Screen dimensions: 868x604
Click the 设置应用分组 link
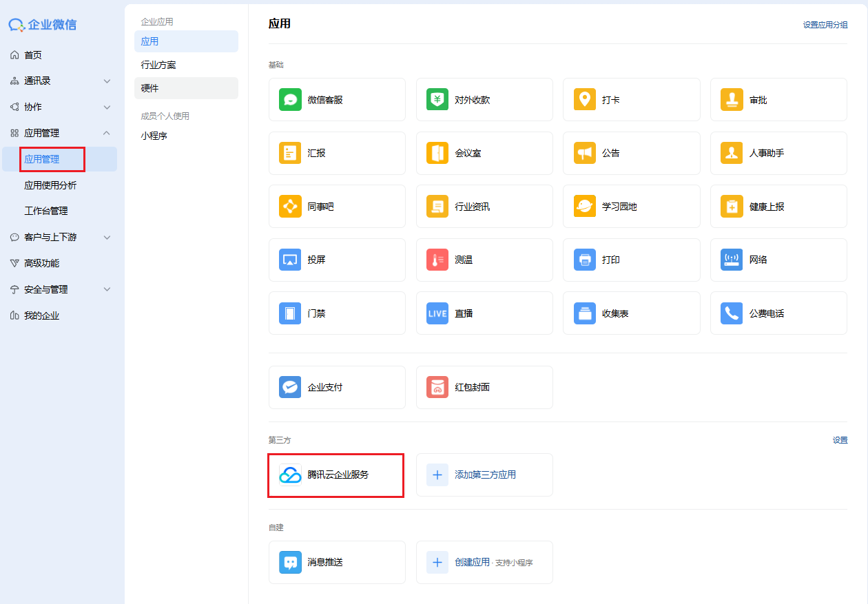pyautogui.click(x=825, y=25)
